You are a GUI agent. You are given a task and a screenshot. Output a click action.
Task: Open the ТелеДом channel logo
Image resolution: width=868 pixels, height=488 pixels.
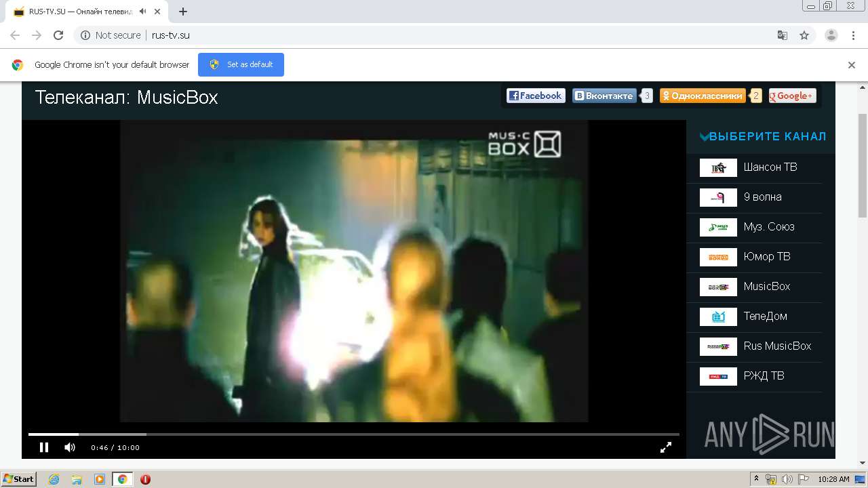point(718,317)
